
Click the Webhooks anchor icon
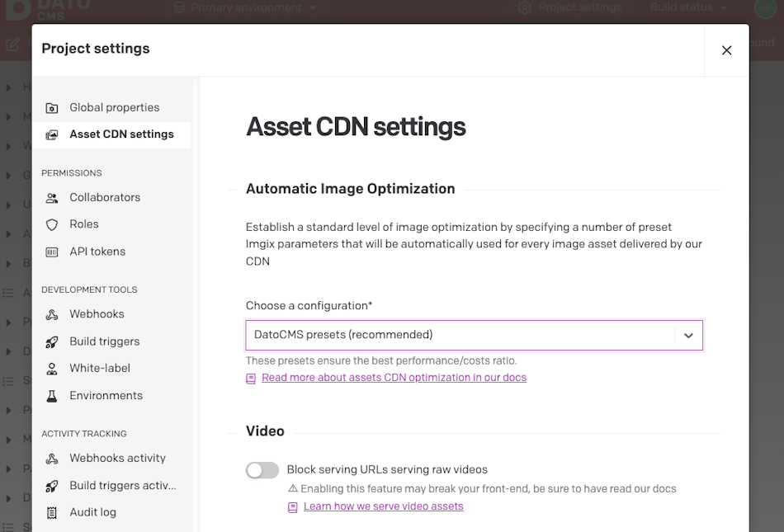(x=51, y=314)
